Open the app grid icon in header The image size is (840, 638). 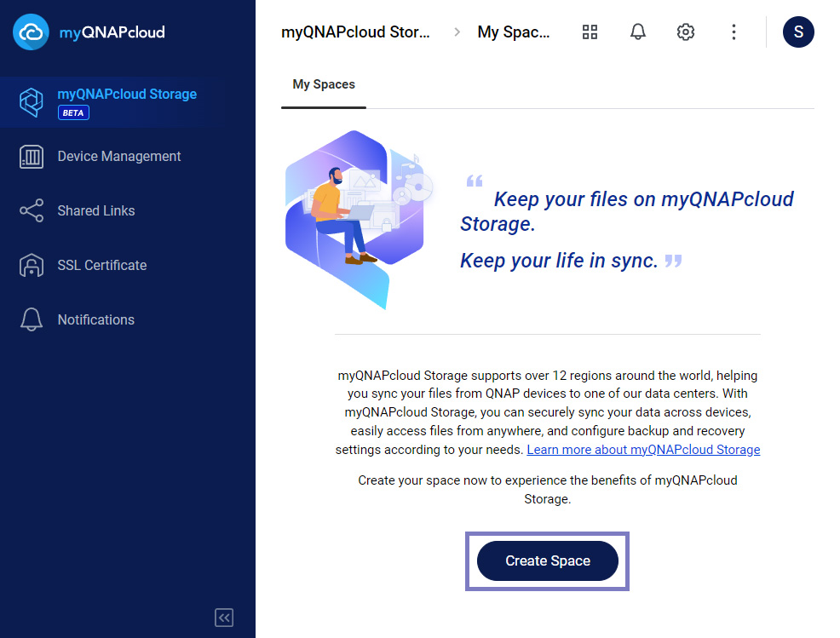(x=590, y=32)
